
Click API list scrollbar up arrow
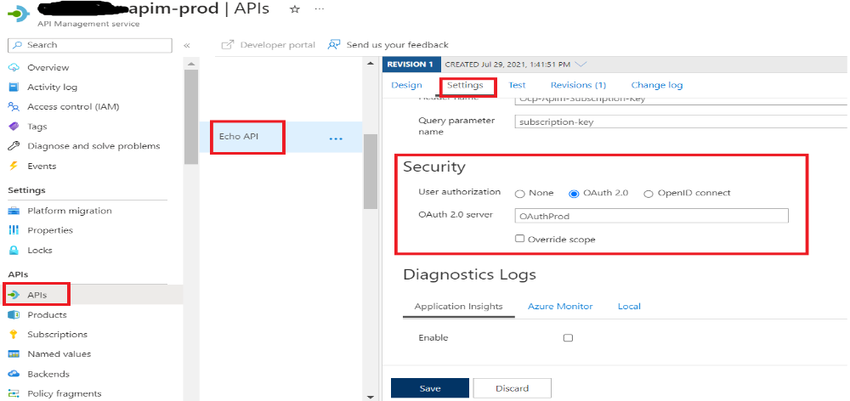370,64
